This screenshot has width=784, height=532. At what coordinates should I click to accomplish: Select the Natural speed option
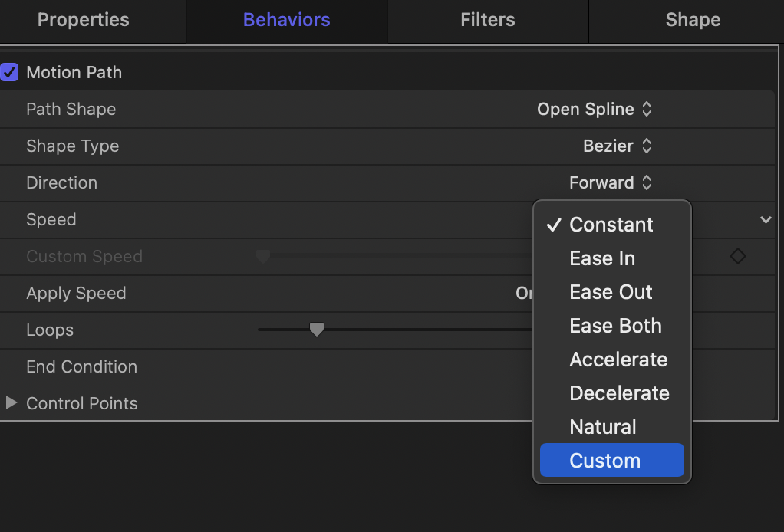(x=603, y=427)
